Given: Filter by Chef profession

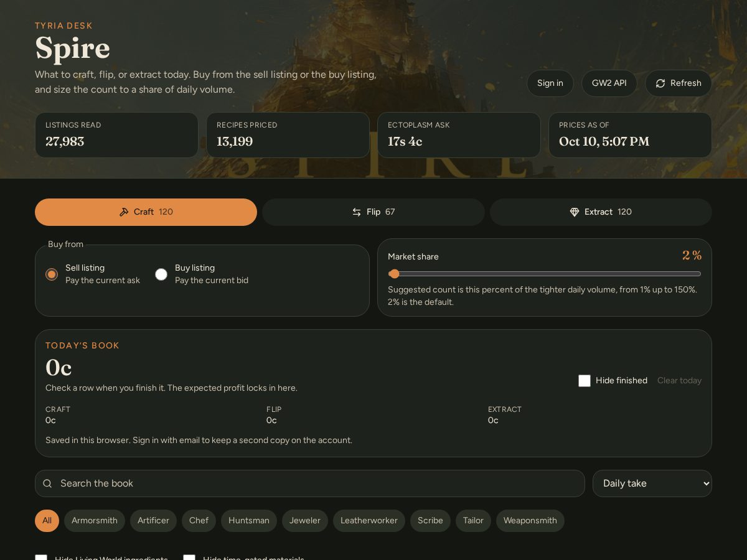Looking at the screenshot, I should point(199,521).
